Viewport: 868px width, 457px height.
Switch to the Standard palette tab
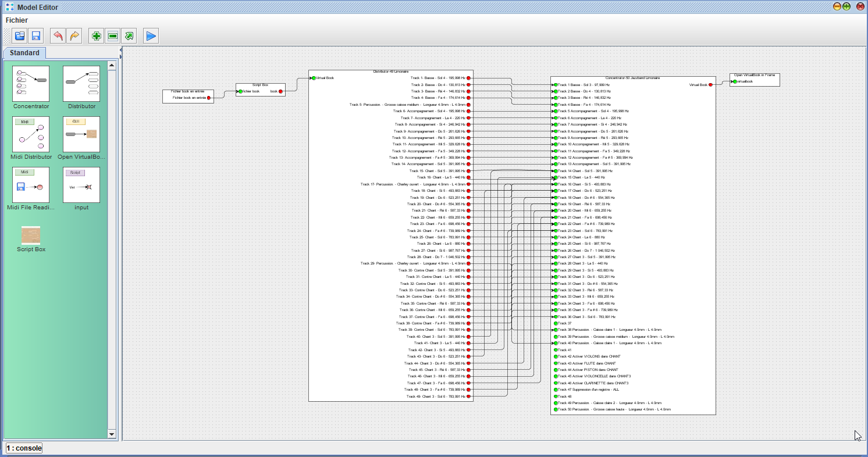(x=24, y=53)
